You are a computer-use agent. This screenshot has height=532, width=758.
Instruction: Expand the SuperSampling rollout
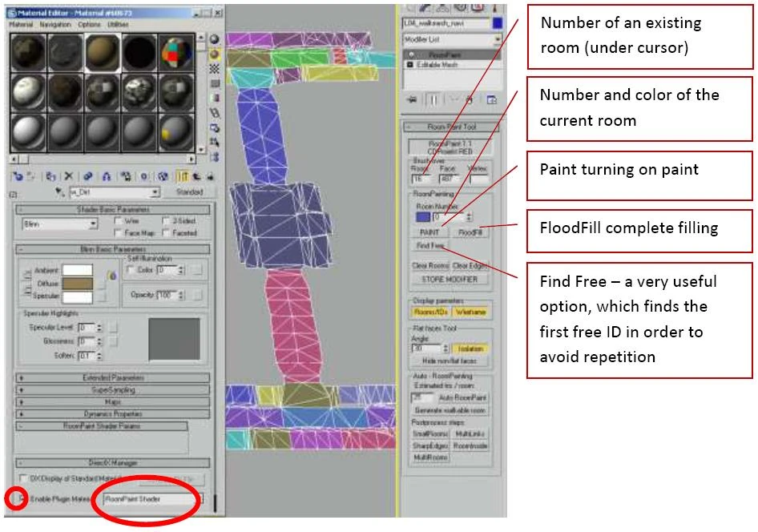113,389
